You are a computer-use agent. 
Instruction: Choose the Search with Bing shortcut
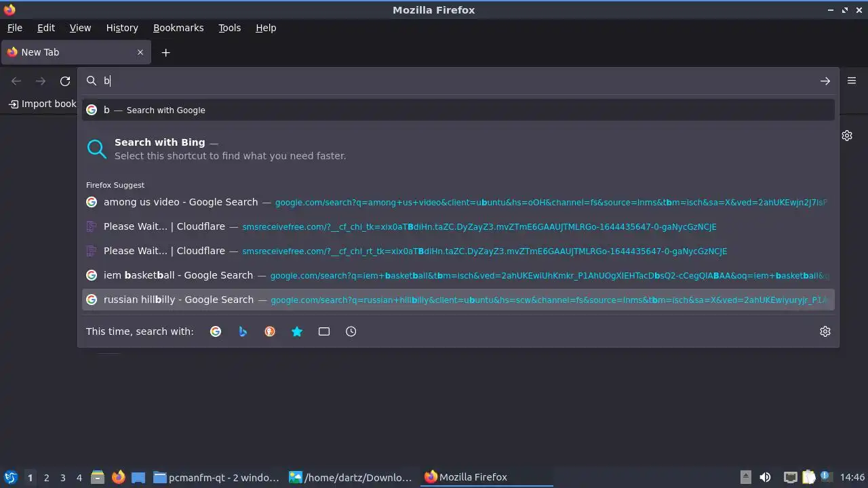pyautogui.click(x=458, y=149)
